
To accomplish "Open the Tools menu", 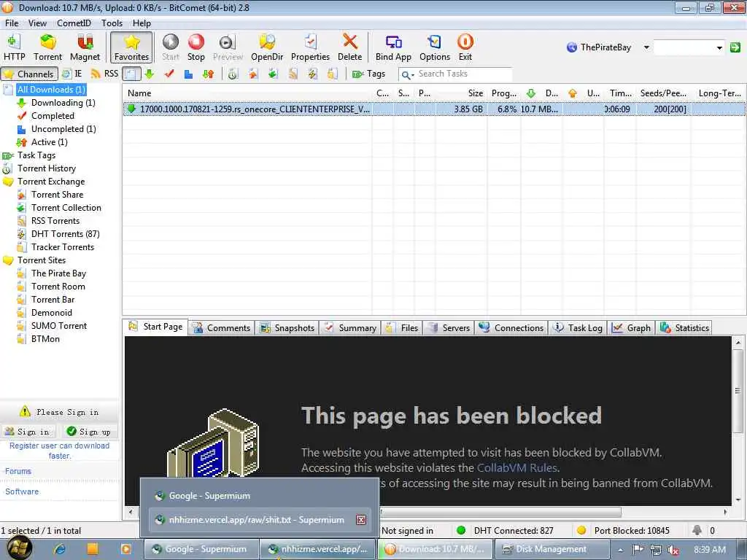I will (x=112, y=23).
